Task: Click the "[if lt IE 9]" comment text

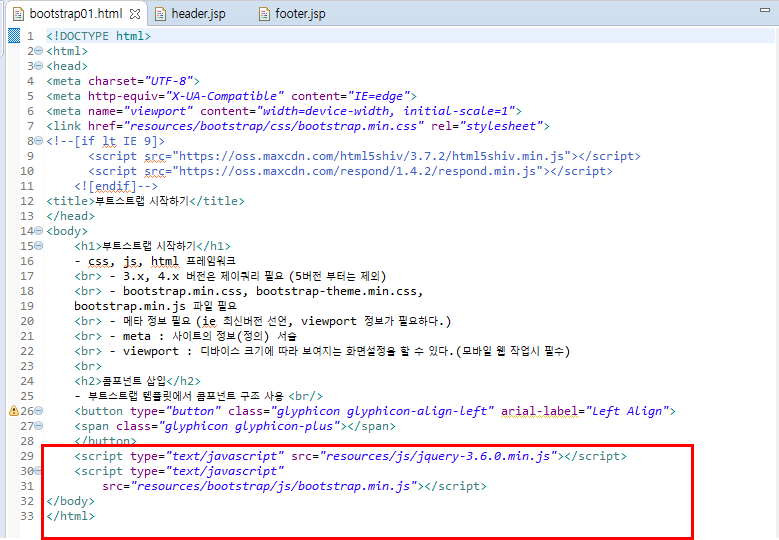Action: point(120,141)
